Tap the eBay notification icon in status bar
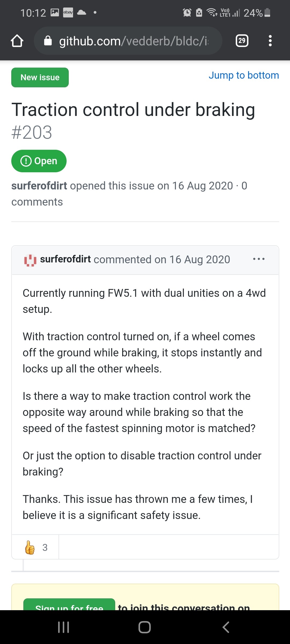This screenshot has height=644, width=290. 68,12
